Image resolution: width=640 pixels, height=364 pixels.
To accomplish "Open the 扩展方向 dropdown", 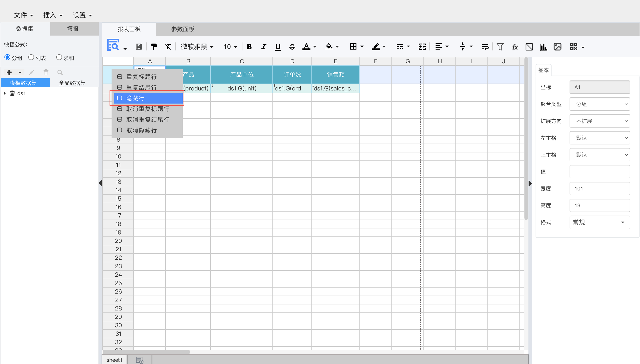I will click(600, 121).
